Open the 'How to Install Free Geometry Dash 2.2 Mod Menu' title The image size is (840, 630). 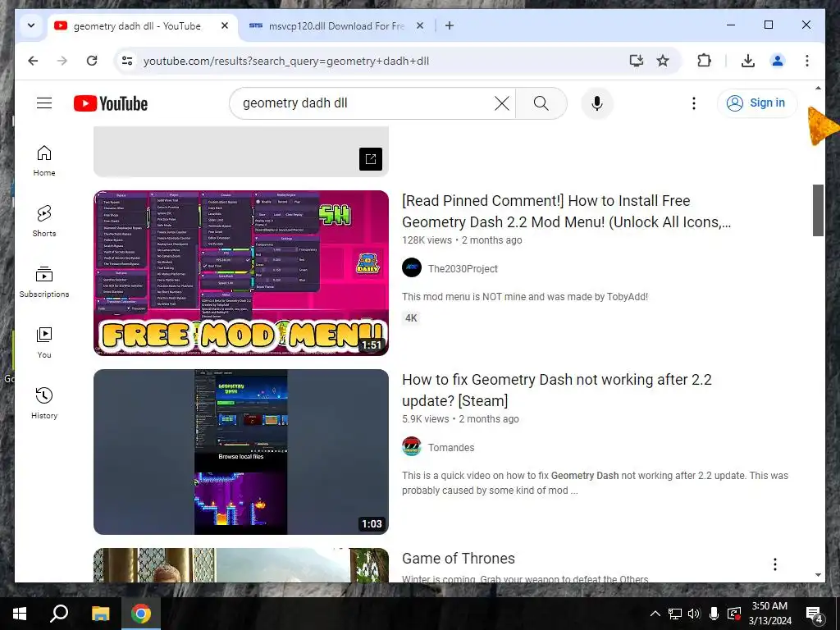566,211
